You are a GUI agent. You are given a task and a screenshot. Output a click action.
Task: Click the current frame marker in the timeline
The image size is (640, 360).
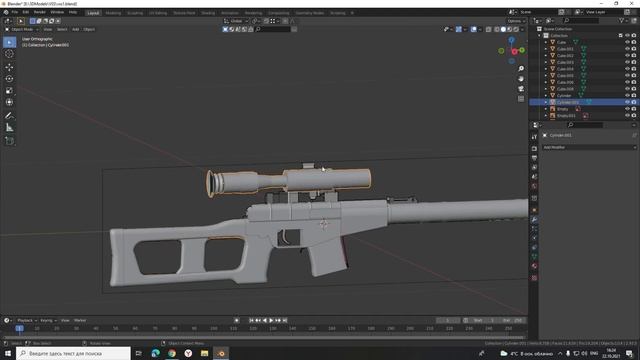[19, 328]
